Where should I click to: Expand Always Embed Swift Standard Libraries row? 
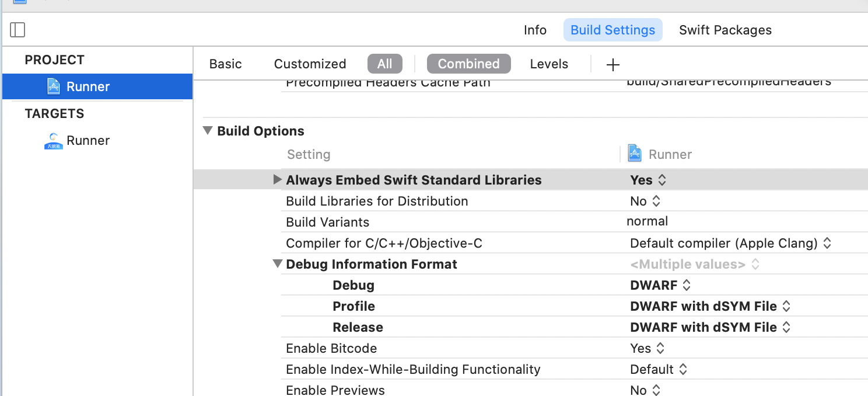pyautogui.click(x=278, y=180)
